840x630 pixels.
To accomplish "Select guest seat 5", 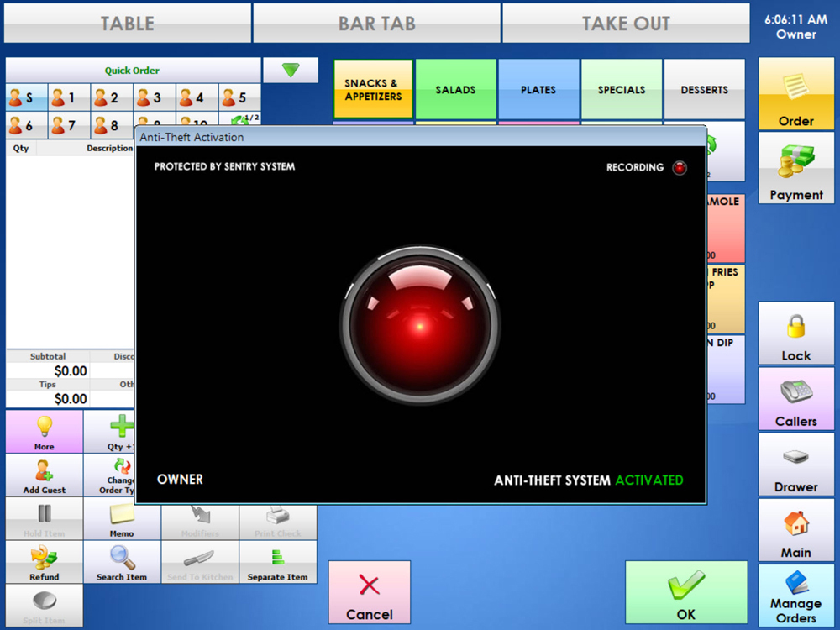I will click(239, 97).
